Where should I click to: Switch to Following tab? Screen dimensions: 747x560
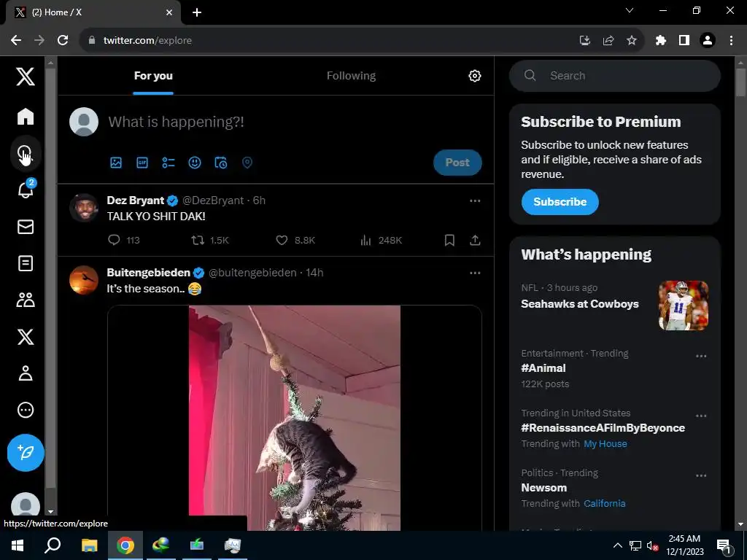[x=351, y=76]
